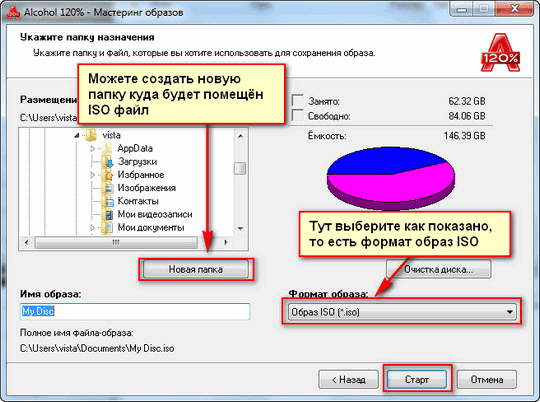Click the Загрузки folder icon
This screenshot has width=540, height=402.
pyautogui.click(x=107, y=162)
